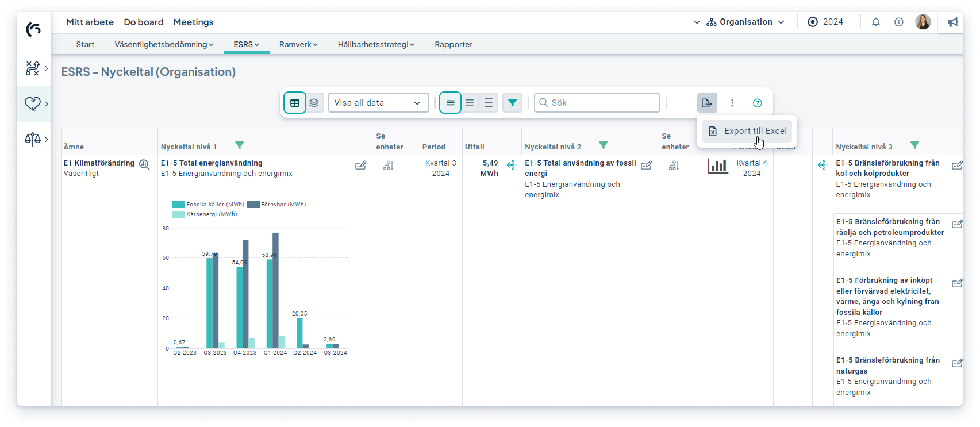Screen dimensions: 980x427
Task: Open Rapporter tab
Action: [x=454, y=44]
